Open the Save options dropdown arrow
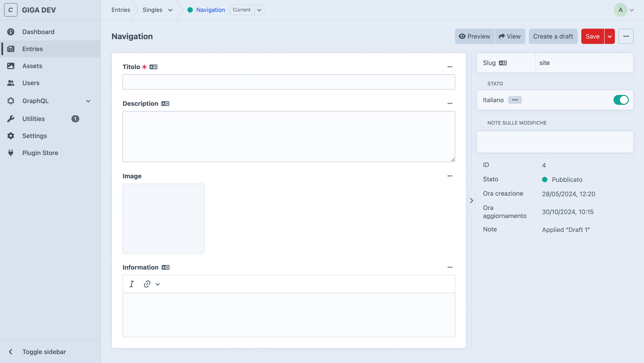 click(x=610, y=36)
